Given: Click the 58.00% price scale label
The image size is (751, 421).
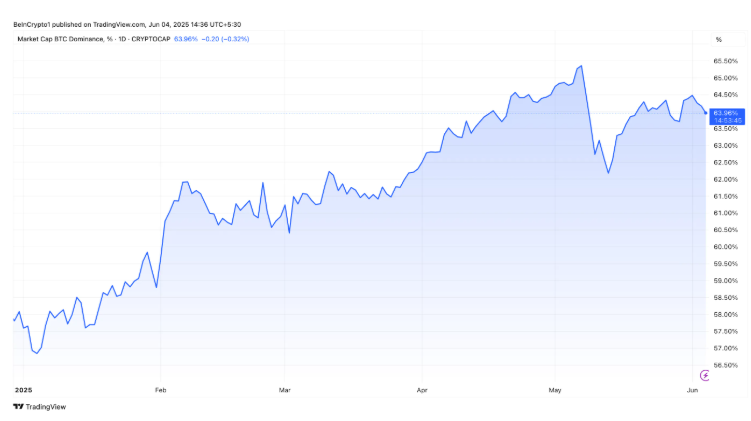Looking at the screenshot, I should point(726,315).
